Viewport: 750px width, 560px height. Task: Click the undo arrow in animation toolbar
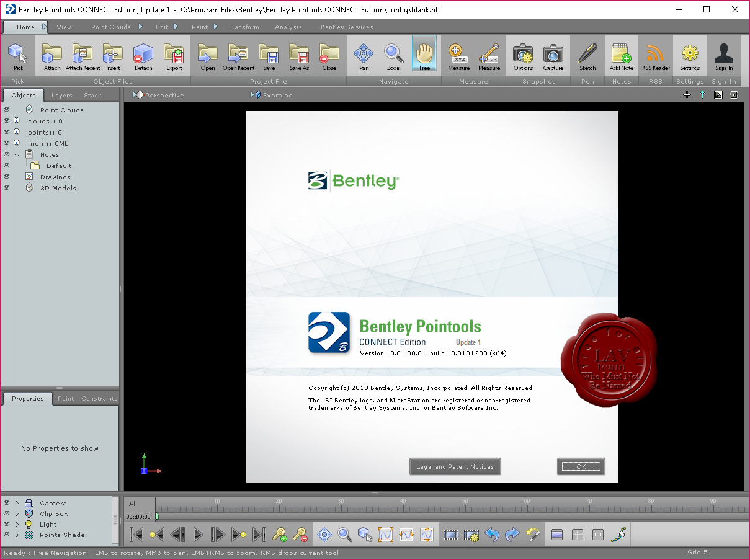492,534
